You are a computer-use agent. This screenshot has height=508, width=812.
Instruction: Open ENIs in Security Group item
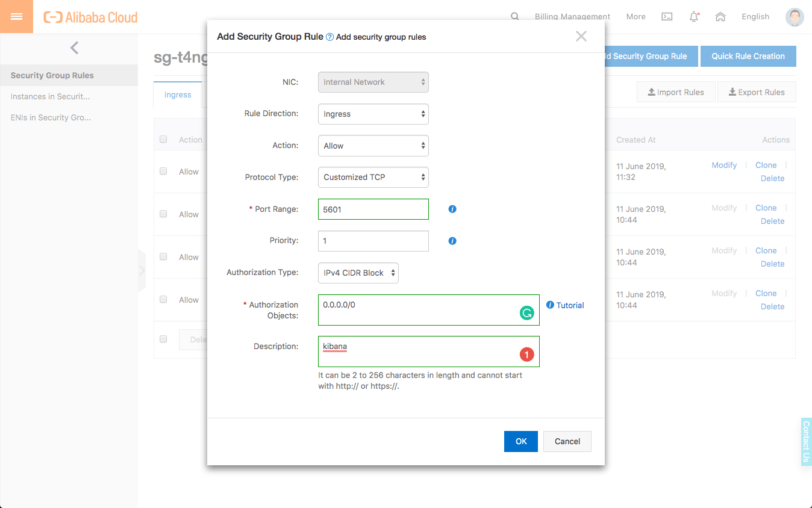[69, 117]
